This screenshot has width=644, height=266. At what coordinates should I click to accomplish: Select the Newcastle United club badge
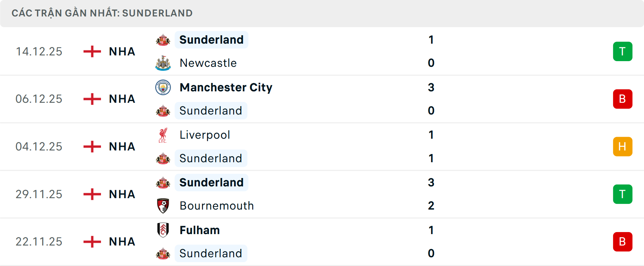163,63
